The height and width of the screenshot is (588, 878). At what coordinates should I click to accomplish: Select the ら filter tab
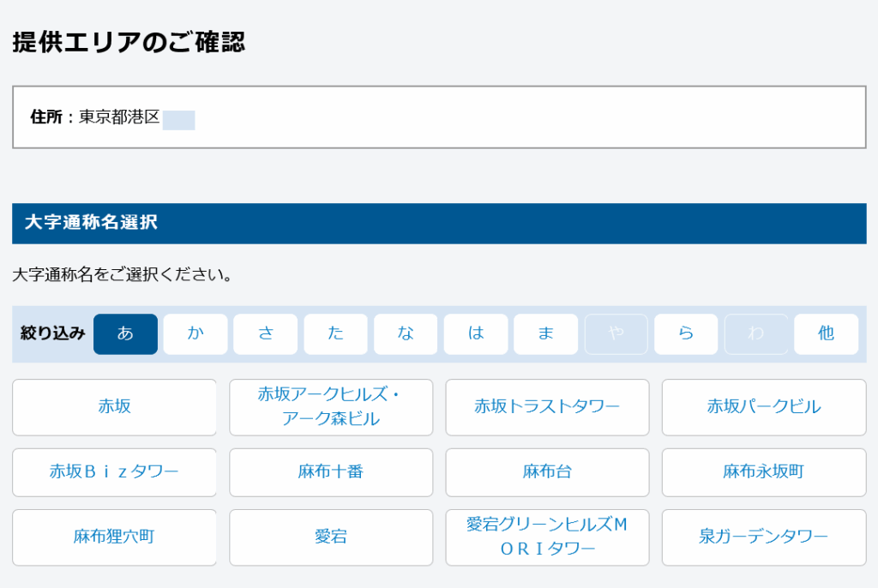point(686,333)
